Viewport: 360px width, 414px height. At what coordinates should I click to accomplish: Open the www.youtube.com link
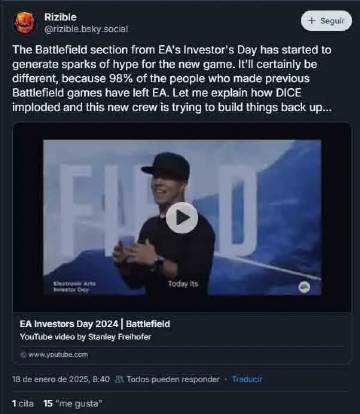tap(58, 355)
